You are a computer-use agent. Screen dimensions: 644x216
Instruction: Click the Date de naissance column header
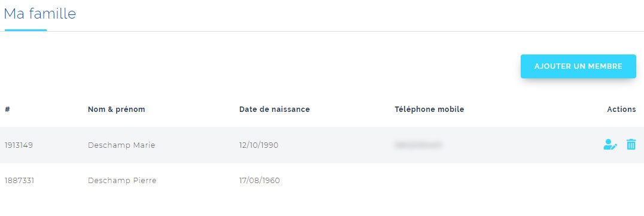tap(274, 109)
